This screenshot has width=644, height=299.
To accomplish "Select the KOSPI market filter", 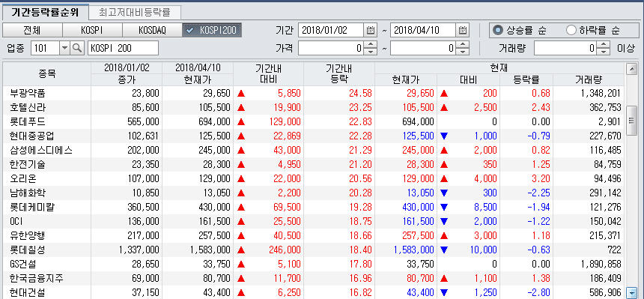I will pyautogui.click(x=92, y=30).
